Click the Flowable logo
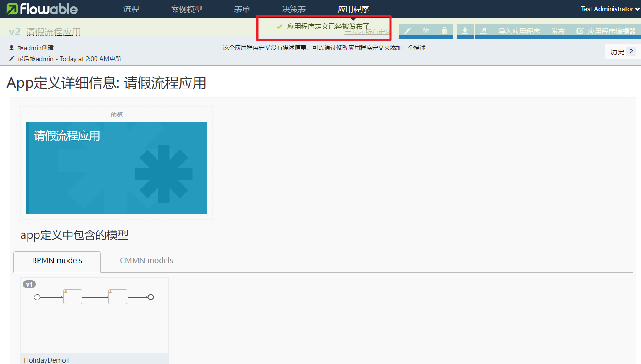641x364 pixels. coord(42,9)
